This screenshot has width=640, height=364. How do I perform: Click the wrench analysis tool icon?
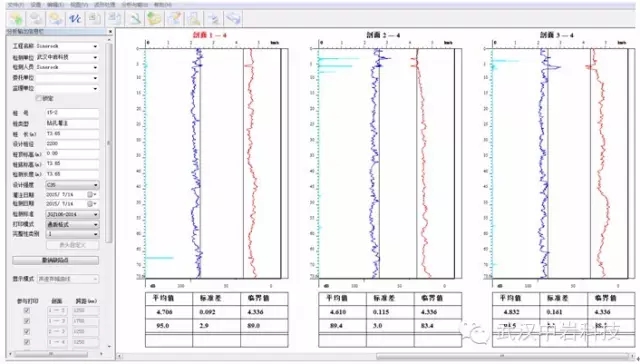[x=134, y=19]
